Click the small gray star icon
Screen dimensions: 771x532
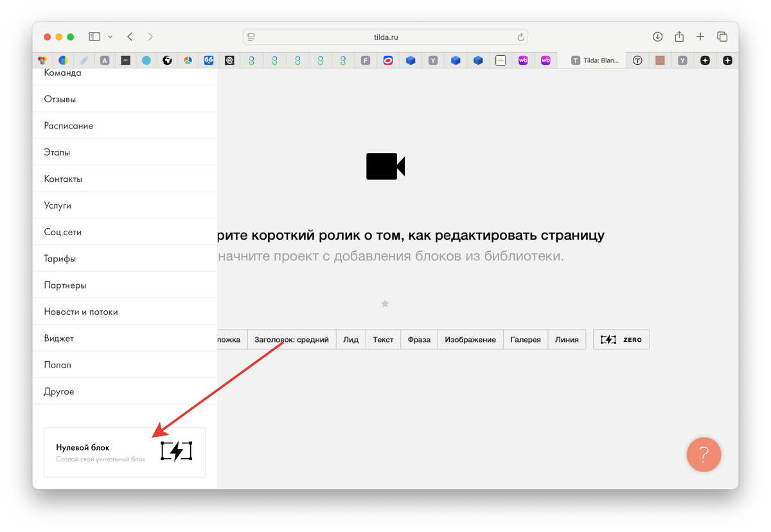point(385,303)
